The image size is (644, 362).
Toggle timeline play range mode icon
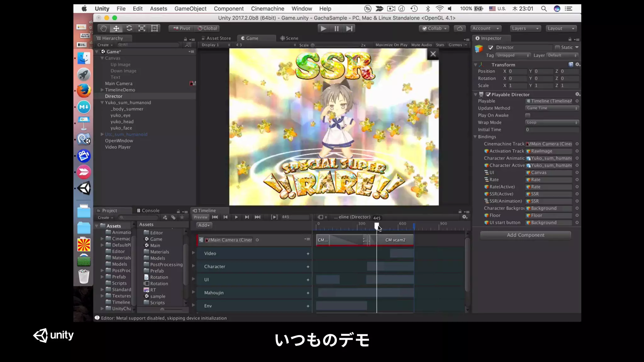click(274, 217)
